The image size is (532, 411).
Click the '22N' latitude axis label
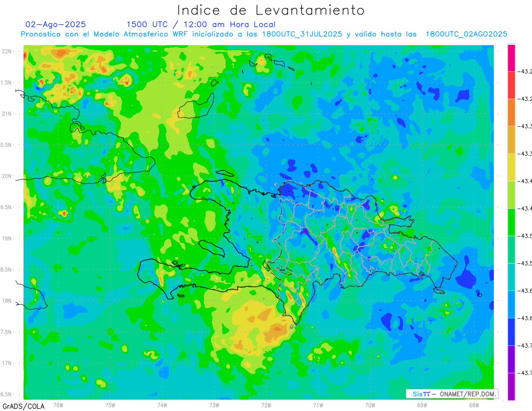coord(7,51)
